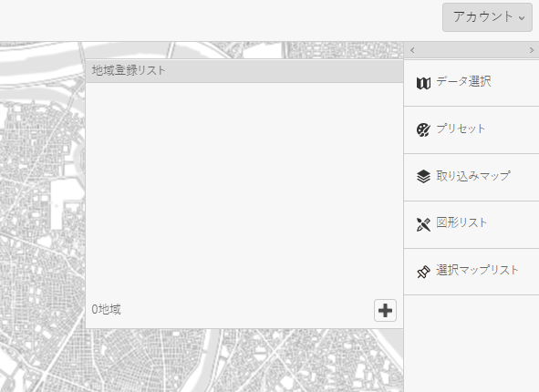The height and width of the screenshot is (392, 539).
Task: Click the 地域登録リスト panel header
Action: (x=244, y=71)
